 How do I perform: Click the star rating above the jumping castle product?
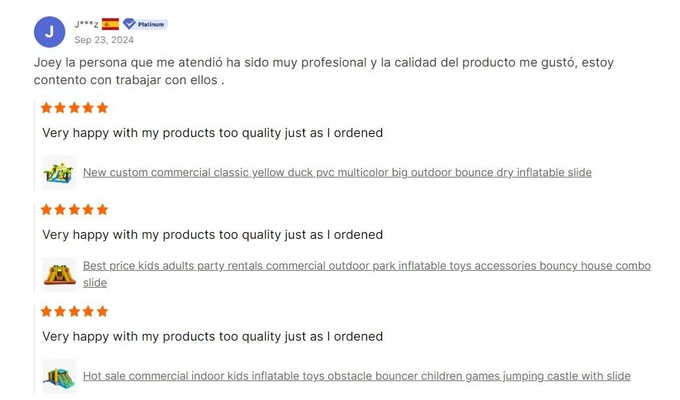pyautogui.click(x=74, y=312)
